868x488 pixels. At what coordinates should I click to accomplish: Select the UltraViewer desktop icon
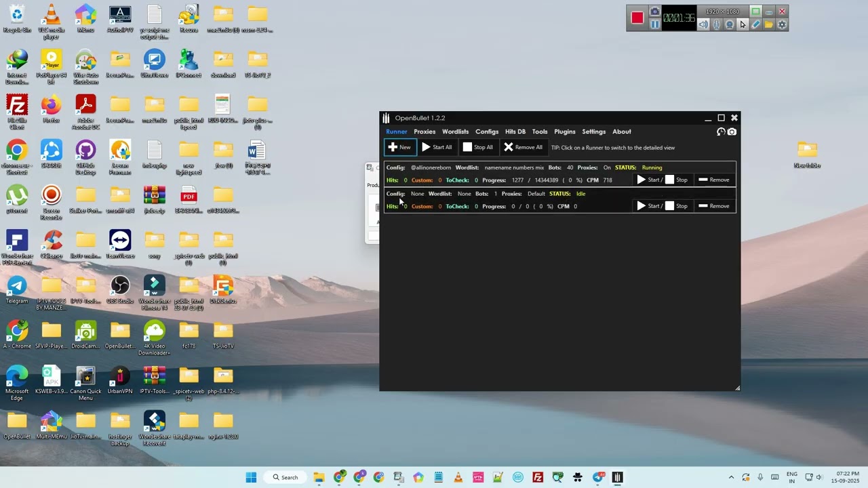tap(154, 64)
